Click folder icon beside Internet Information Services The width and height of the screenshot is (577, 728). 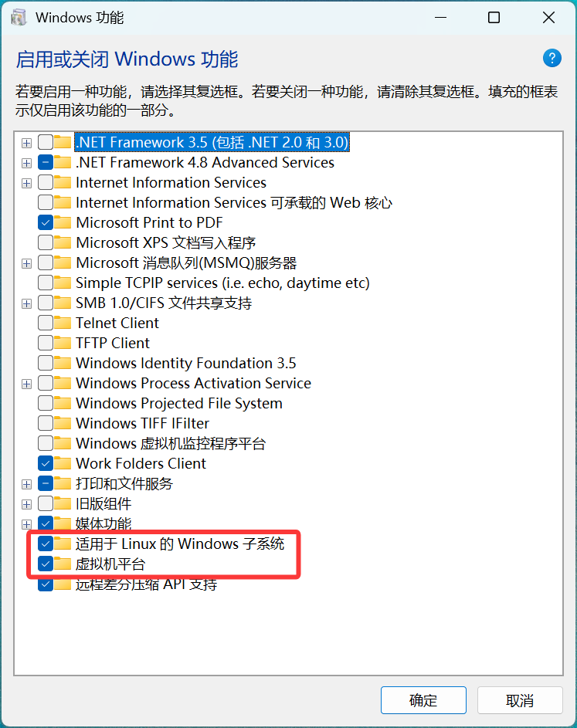pyautogui.click(x=63, y=182)
